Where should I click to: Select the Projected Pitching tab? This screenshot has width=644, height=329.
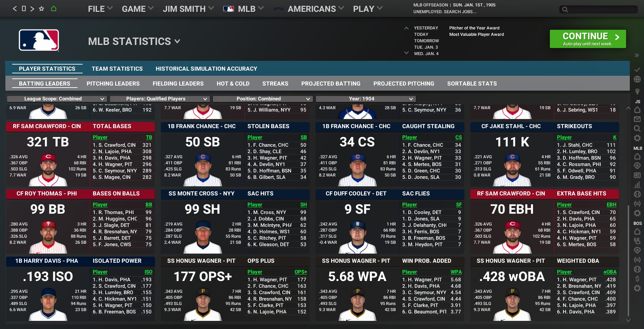(404, 84)
